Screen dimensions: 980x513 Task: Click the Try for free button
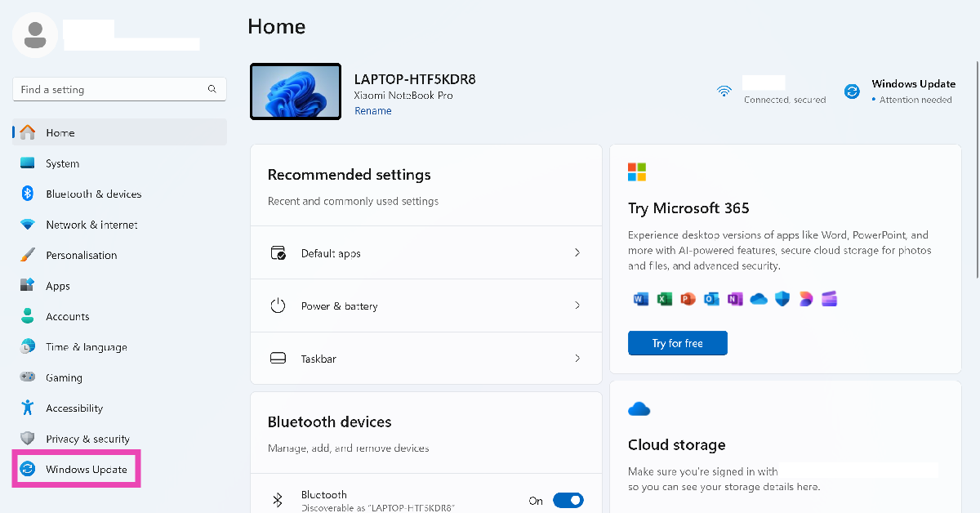(x=677, y=343)
